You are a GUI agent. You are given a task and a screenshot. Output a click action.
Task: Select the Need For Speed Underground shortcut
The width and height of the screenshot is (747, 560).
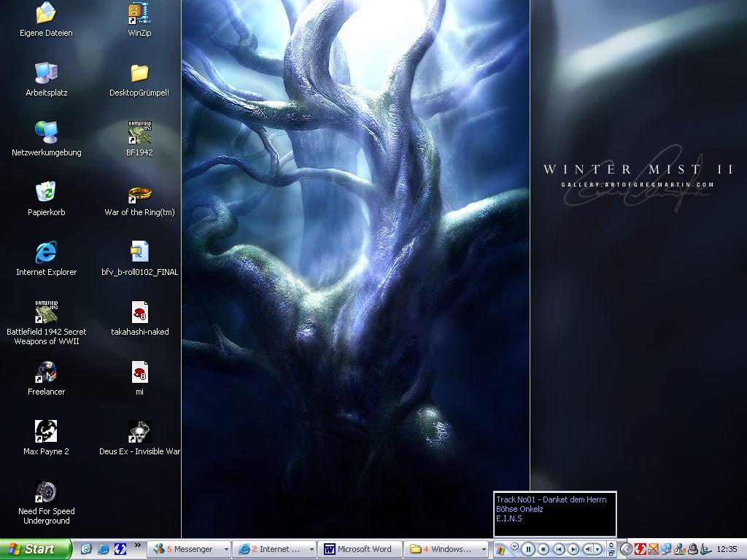pos(46,491)
